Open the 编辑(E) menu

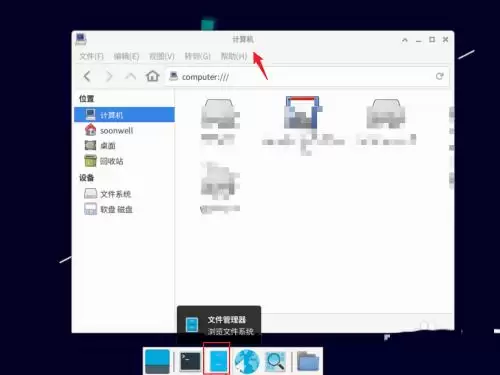126,56
